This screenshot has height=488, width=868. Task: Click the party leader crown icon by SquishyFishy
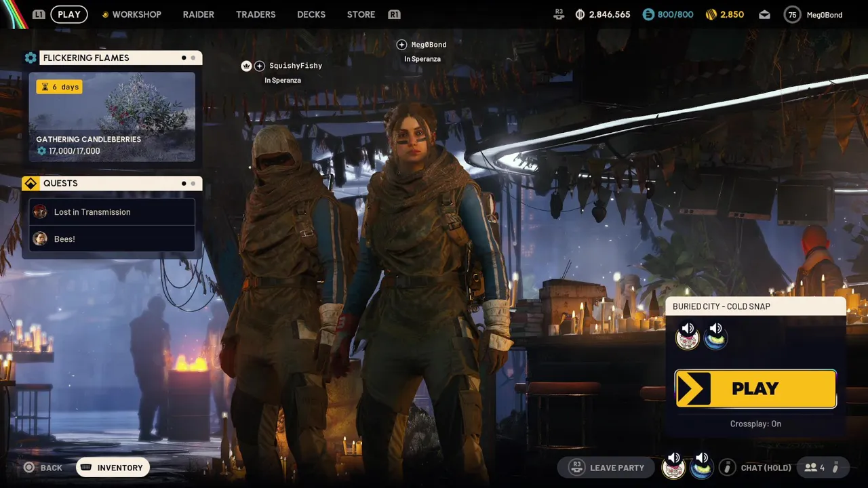[x=246, y=66]
